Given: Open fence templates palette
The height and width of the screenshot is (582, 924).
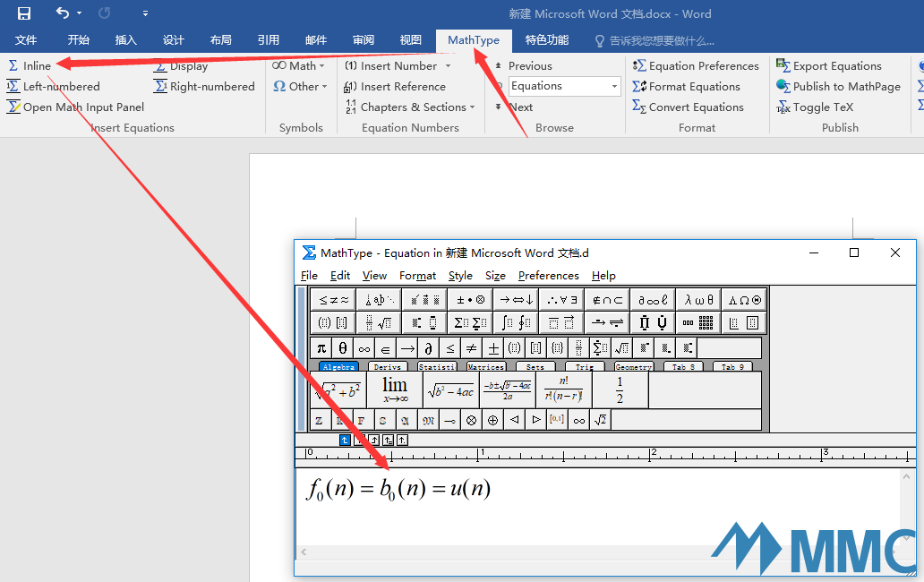Looking at the screenshot, I should (333, 323).
